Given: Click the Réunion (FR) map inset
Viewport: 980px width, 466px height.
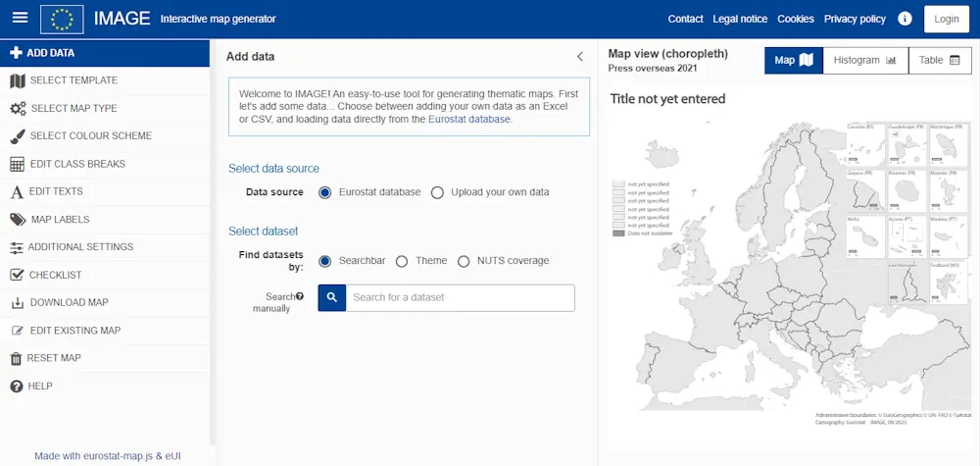Looking at the screenshot, I should click(x=906, y=190).
